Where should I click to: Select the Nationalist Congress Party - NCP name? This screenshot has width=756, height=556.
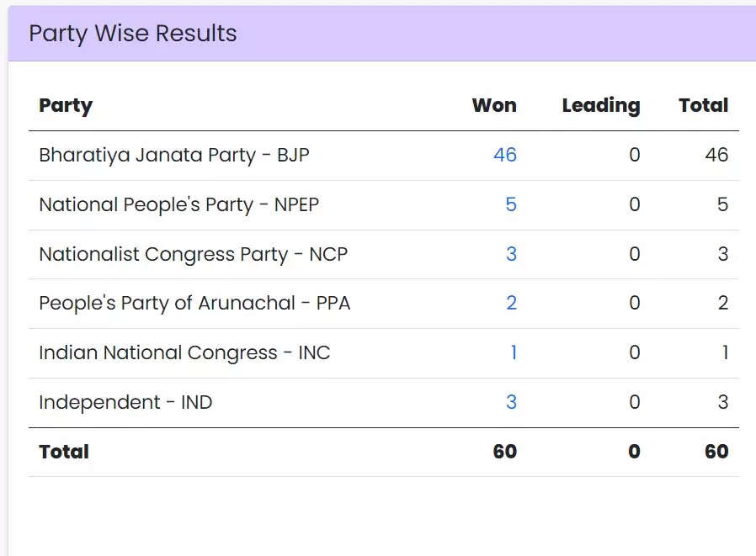coord(193,254)
